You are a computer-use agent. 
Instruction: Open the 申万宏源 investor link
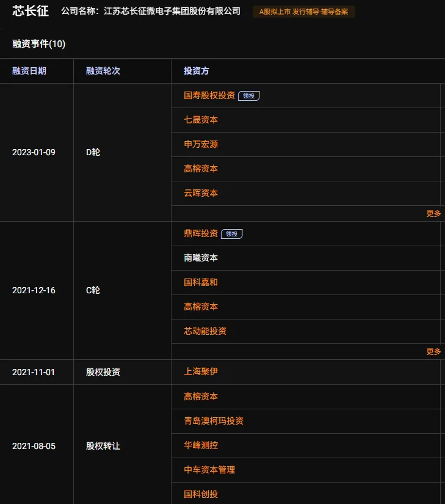[201, 144]
